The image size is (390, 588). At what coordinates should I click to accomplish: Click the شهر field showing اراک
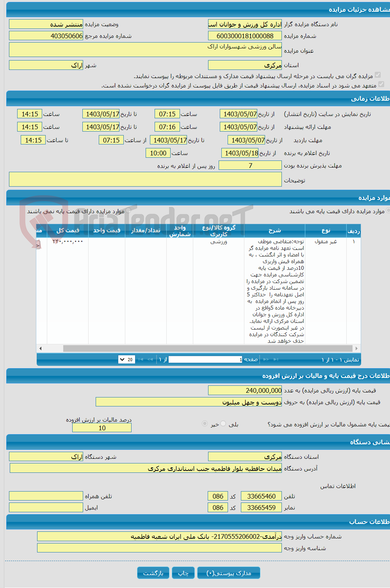coord(46,65)
